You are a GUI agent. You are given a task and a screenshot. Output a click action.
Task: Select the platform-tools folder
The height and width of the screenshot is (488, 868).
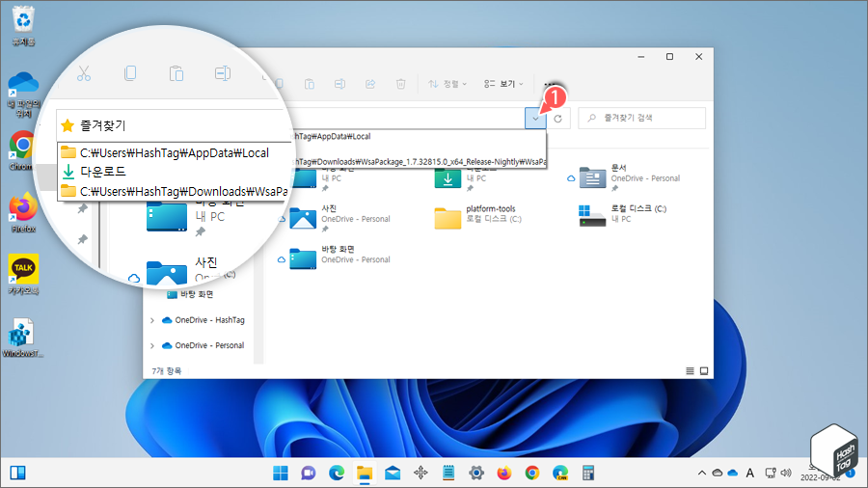479,219
